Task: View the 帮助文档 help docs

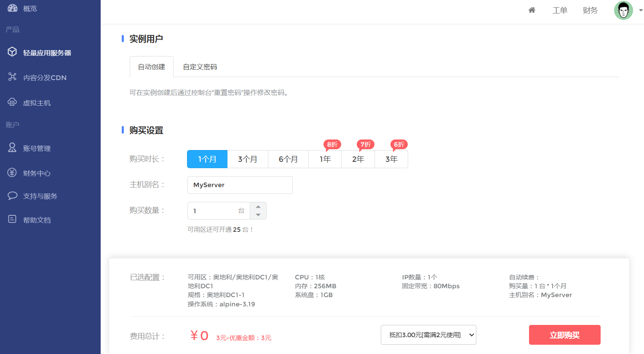Action: 38,220
